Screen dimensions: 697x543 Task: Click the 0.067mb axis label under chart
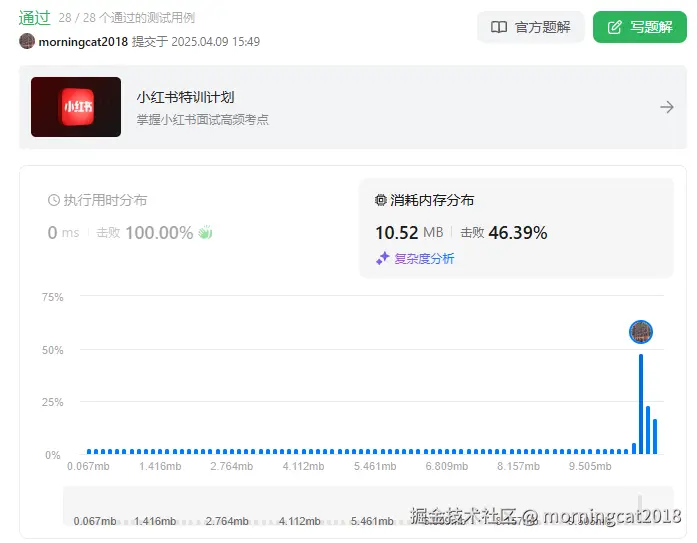click(88, 466)
